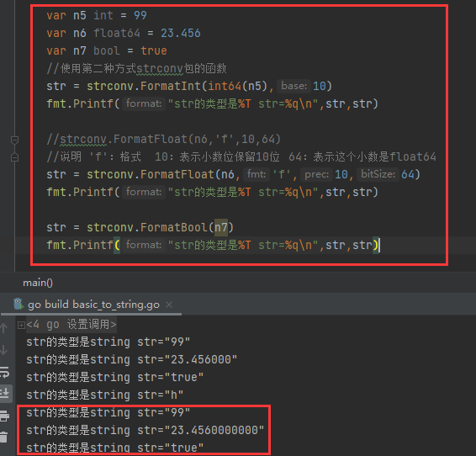This screenshot has height=456, width=476.
Task: Click main() in the breadcrumb bar
Action: [38, 283]
